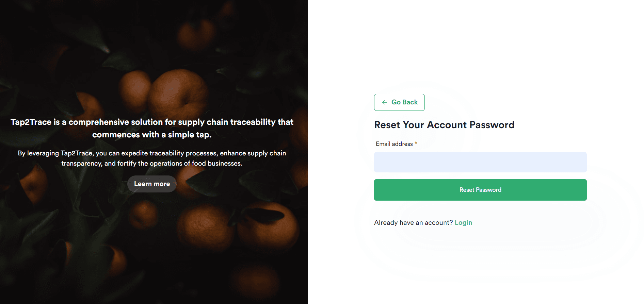Click the "Tap2Trace is a comprehensive solution" headline line
Viewport: 644px width, 304px height.
[152, 122]
